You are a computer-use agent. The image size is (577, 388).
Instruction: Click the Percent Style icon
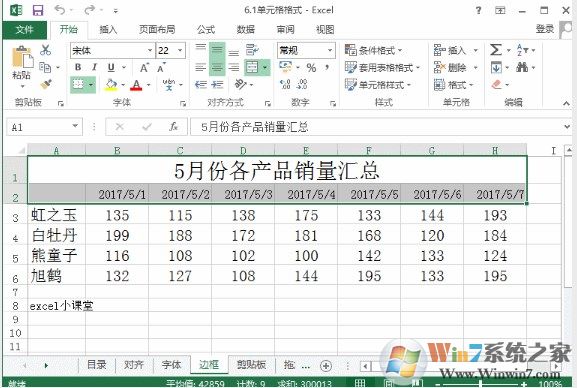311,68
